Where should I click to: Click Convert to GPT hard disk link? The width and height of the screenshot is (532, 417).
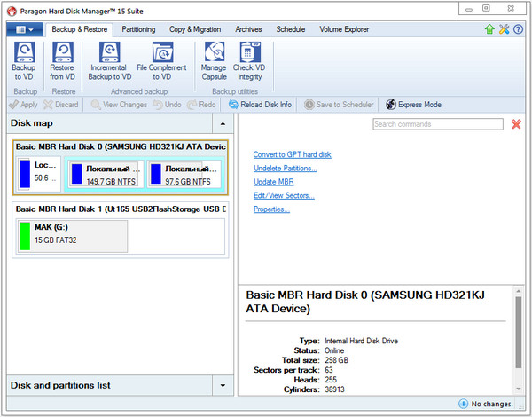coord(292,154)
